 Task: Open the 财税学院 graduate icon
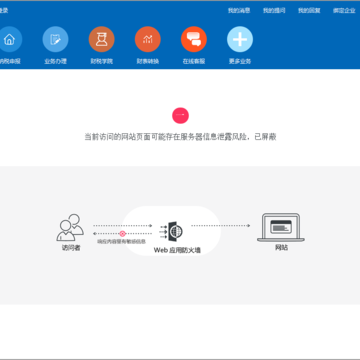(x=102, y=39)
